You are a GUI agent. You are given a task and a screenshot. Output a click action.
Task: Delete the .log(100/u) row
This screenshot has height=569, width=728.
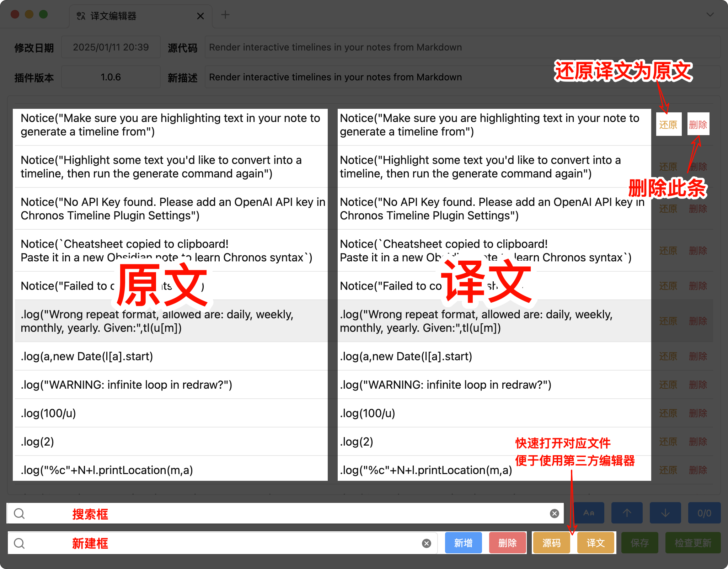coord(698,413)
